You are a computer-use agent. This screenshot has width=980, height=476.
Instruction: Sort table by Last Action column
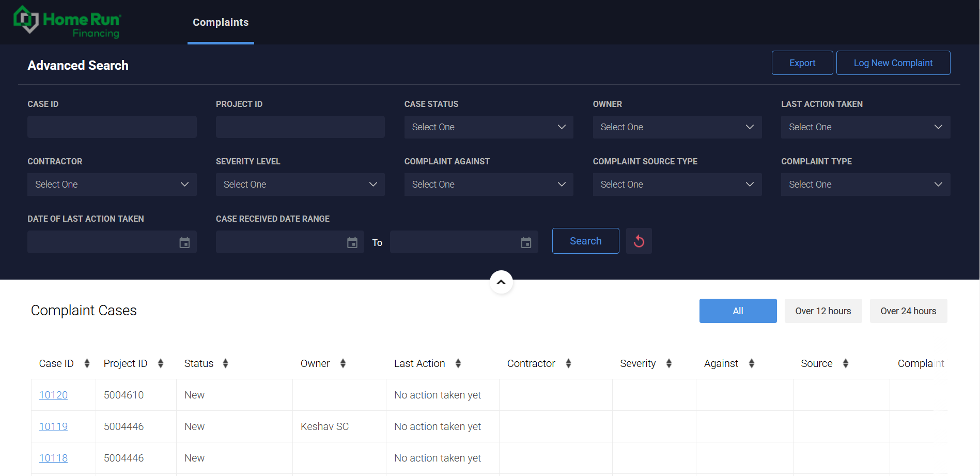(x=458, y=364)
